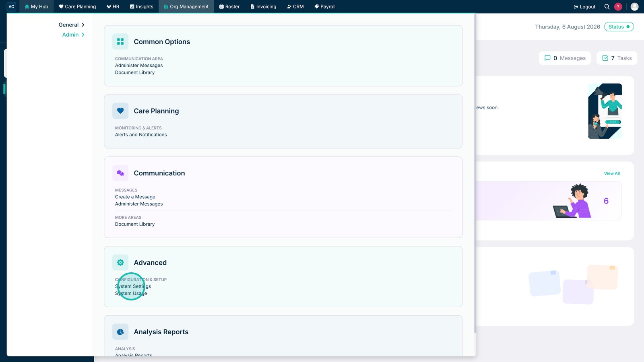This screenshot has width=644, height=362.
Task: Open the Care Planning nav menu
Action: point(77,6)
